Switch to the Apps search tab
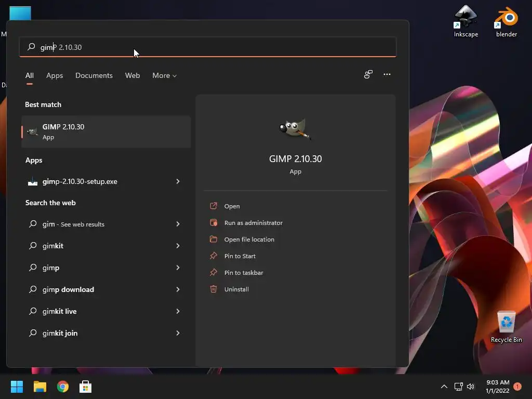This screenshot has height=399, width=532. pos(55,75)
